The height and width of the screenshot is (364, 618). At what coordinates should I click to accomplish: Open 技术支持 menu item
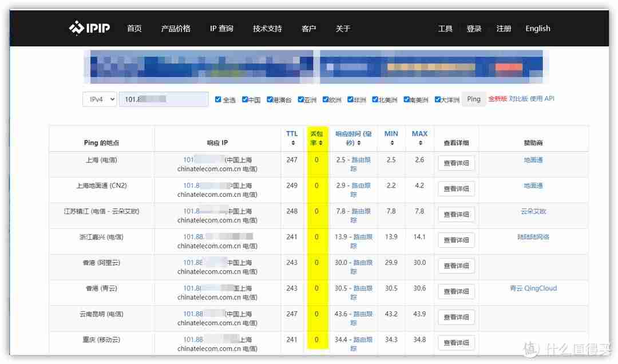tap(268, 29)
